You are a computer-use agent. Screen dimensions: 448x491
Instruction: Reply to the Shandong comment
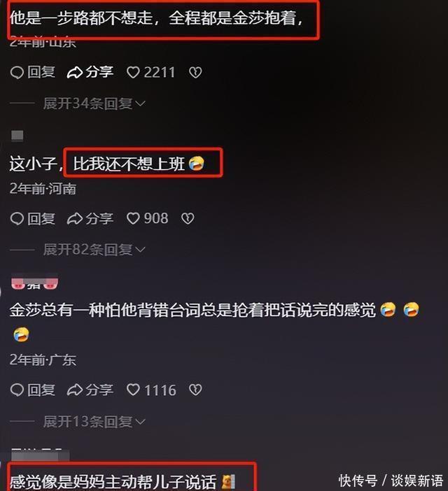coord(33,72)
